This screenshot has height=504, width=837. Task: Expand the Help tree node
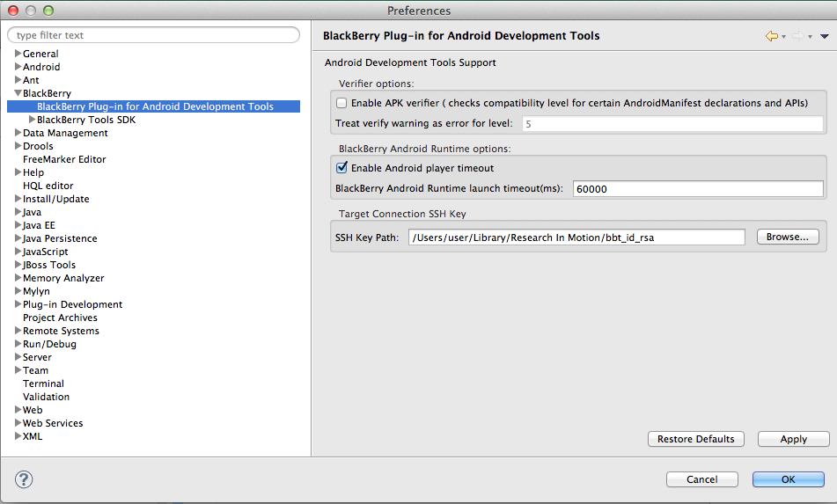coord(18,172)
